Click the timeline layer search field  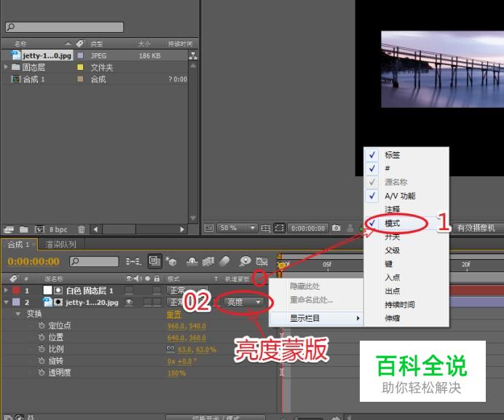[x=94, y=261]
